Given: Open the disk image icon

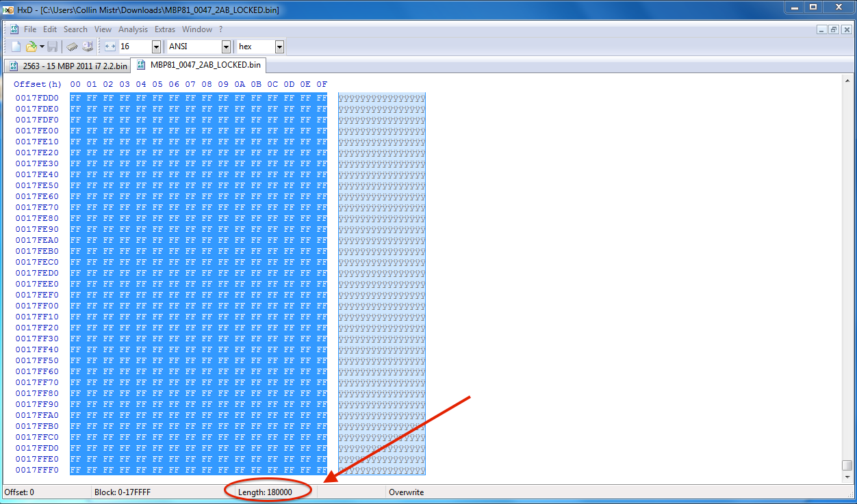Looking at the screenshot, I should point(88,47).
